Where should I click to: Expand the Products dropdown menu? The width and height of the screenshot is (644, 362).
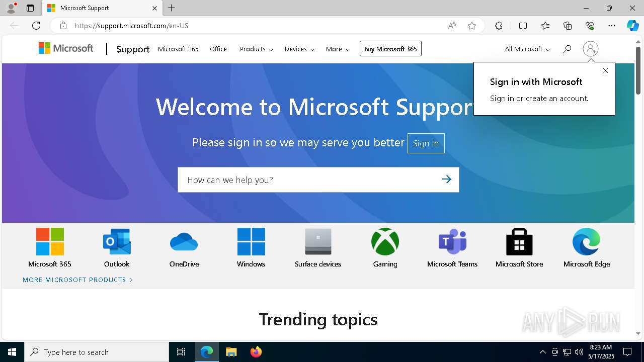pos(257,49)
